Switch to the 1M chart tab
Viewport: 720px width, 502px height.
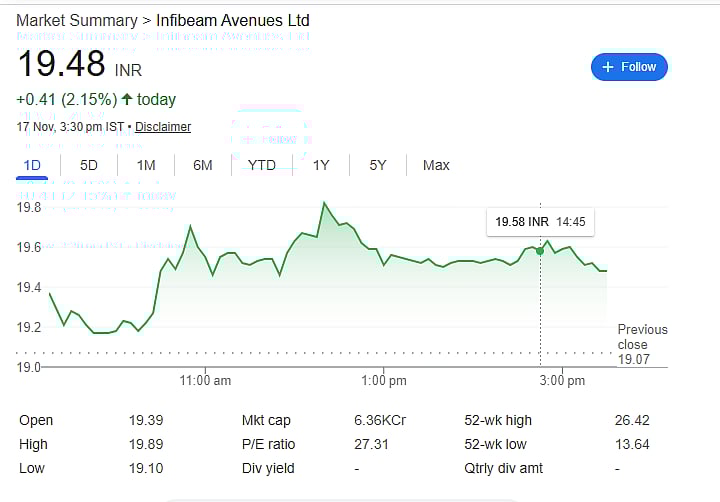tap(146, 165)
